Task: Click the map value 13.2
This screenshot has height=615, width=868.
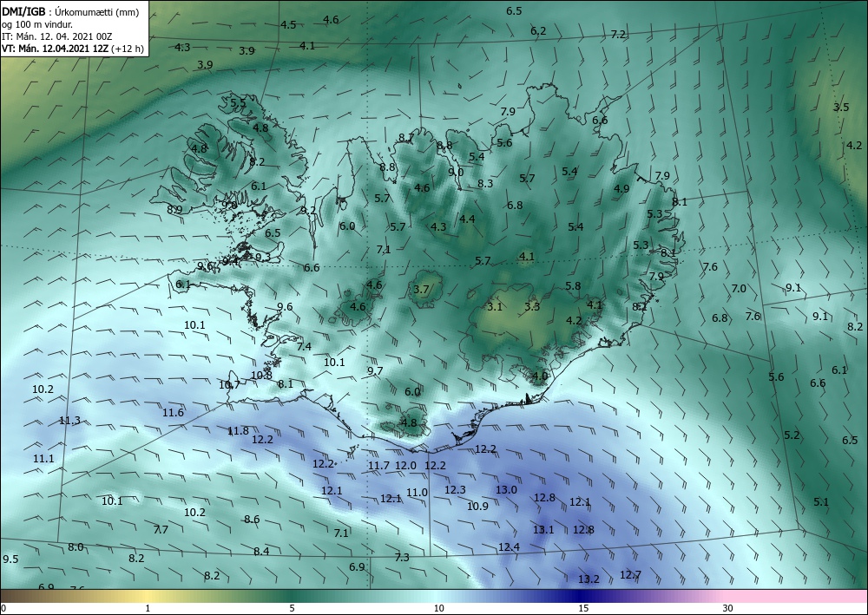Action: [589, 579]
